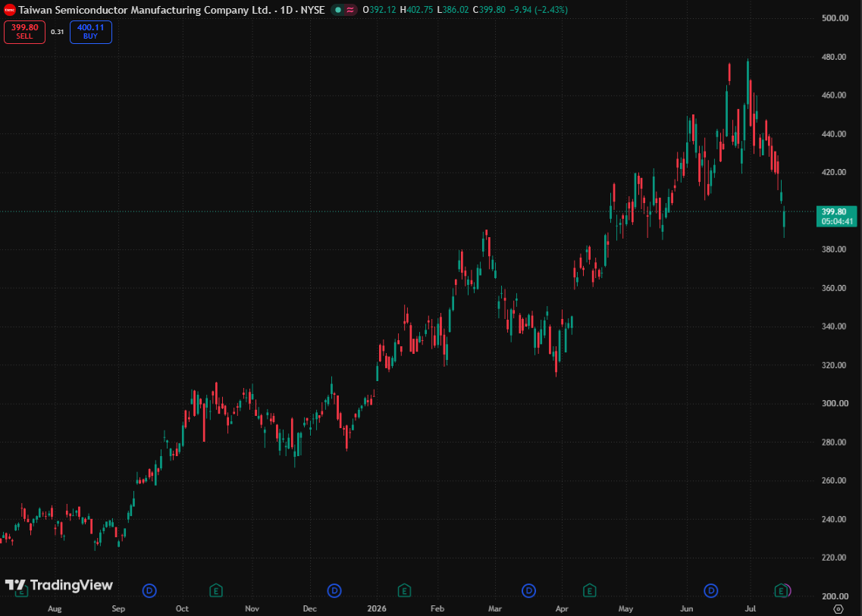Click the 300.00 price axis label
Image resolution: width=862 pixels, height=616 pixels.
coord(835,403)
